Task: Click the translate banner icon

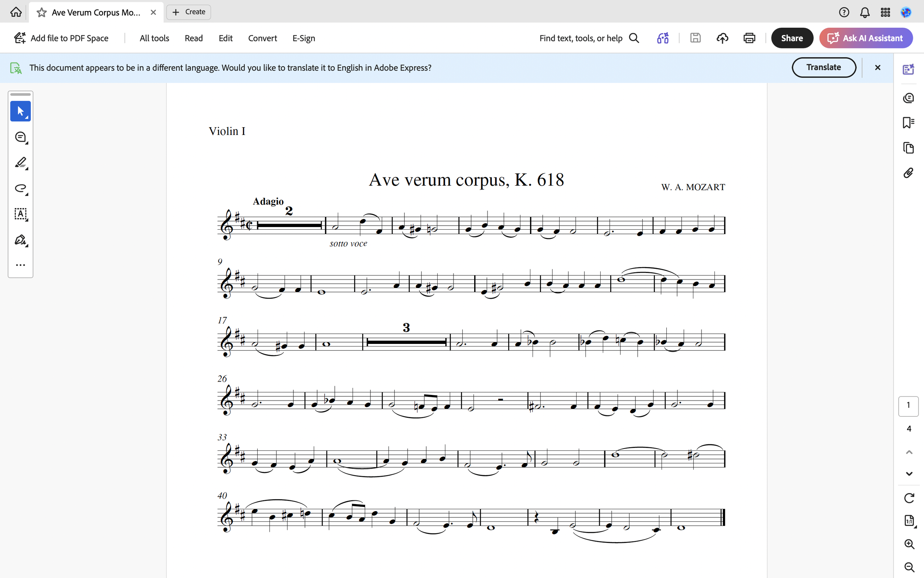Action: point(16,68)
